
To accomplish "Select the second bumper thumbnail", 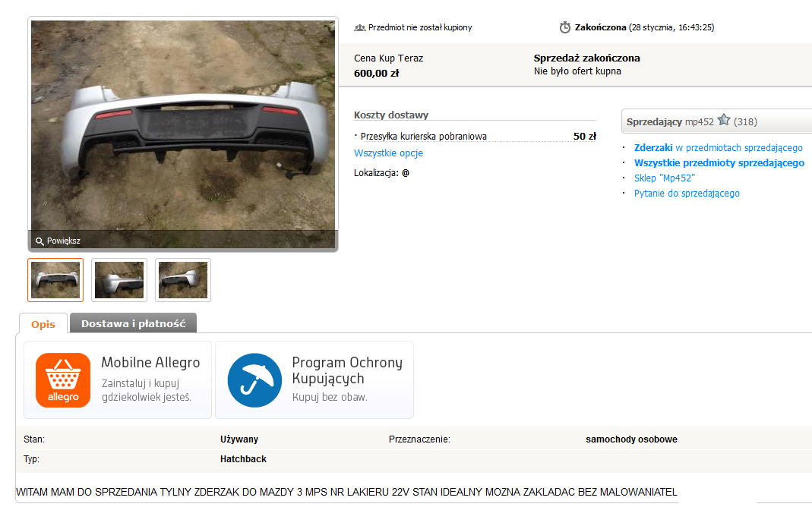I will (x=119, y=280).
